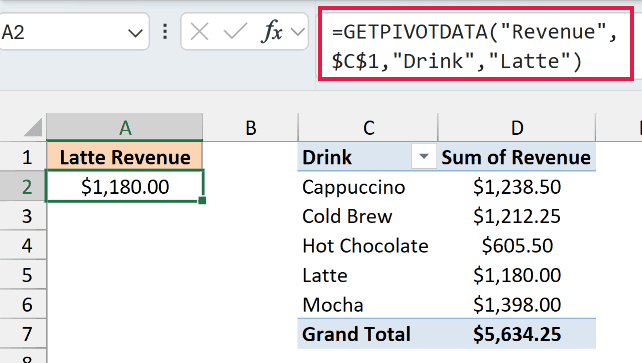The image size is (642, 363).
Task: Confirm the entry with the checkmark icon
Action: pos(235,32)
